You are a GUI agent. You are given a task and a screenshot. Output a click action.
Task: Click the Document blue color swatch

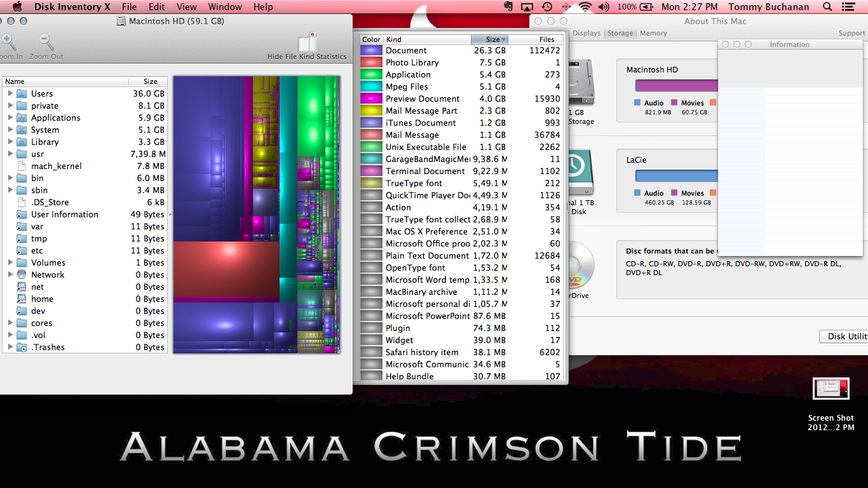[x=371, y=50]
